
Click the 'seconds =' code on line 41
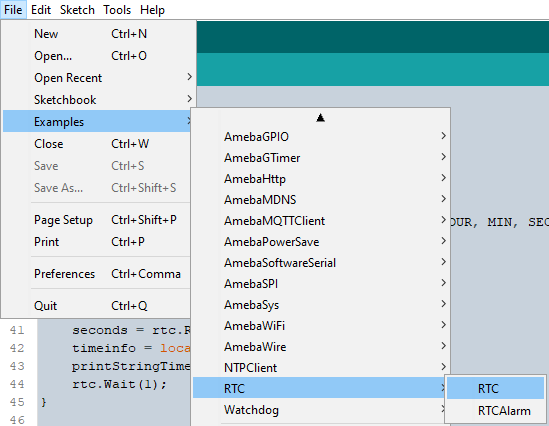tap(108, 330)
